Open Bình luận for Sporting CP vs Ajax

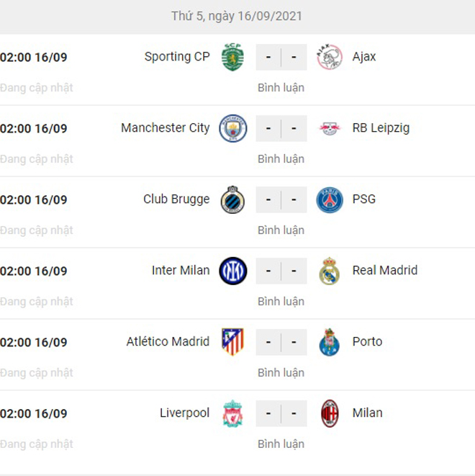[x=281, y=88]
